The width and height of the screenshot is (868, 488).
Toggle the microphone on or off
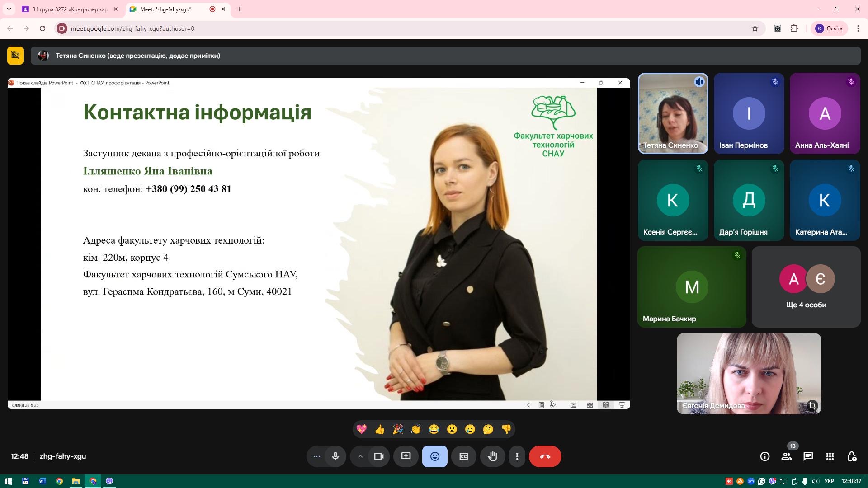coord(335,456)
